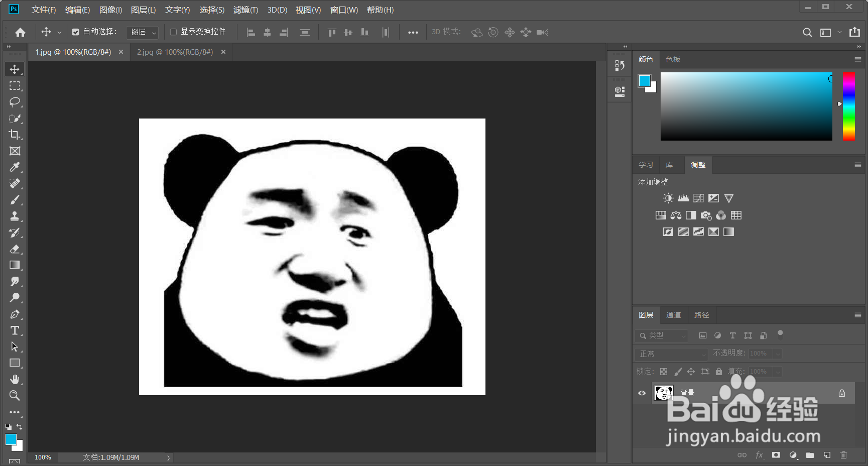This screenshot has width=868, height=466.
Task: Switch to the 路径 paths tab
Action: coord(702,315)
